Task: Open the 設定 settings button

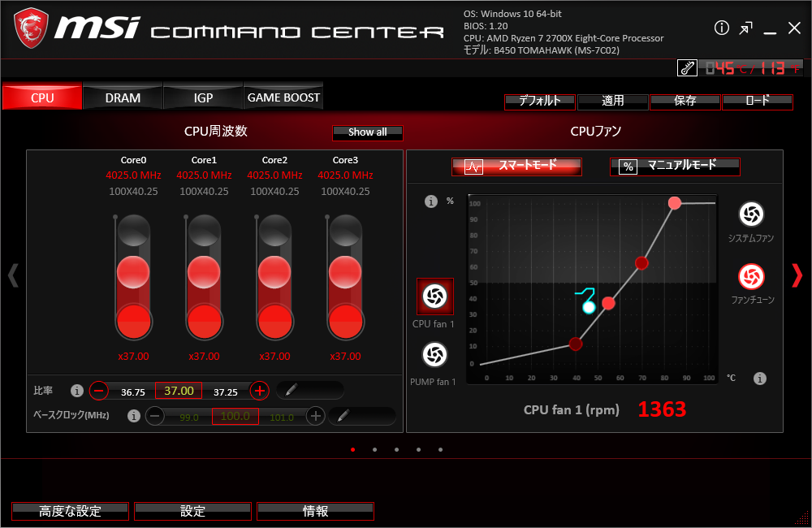Action: tap(192, 511)
